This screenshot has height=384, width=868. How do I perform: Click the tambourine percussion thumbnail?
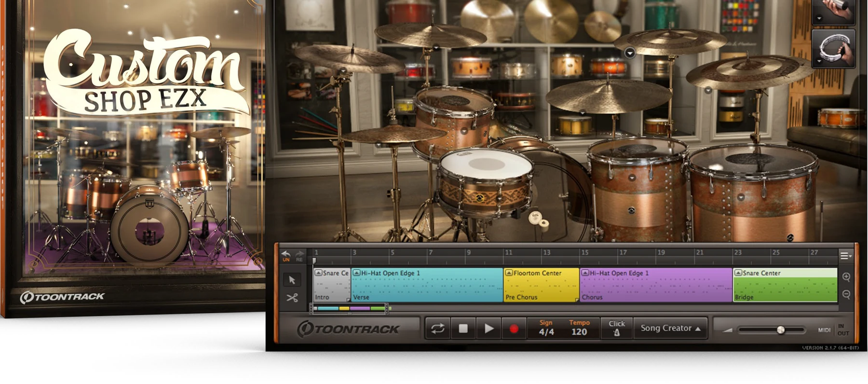(x=834, y=48)
